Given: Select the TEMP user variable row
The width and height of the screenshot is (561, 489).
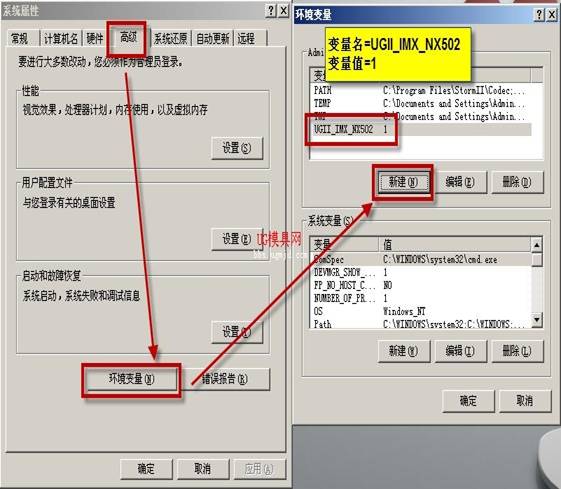Looking at the screenshot, I should [420, 103].
